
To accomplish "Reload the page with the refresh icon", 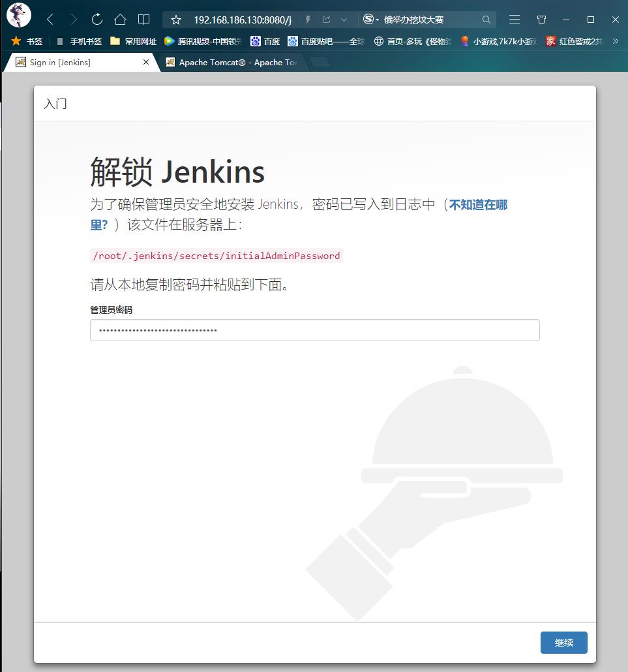I will pyautogui.click(x=97, y=20).
